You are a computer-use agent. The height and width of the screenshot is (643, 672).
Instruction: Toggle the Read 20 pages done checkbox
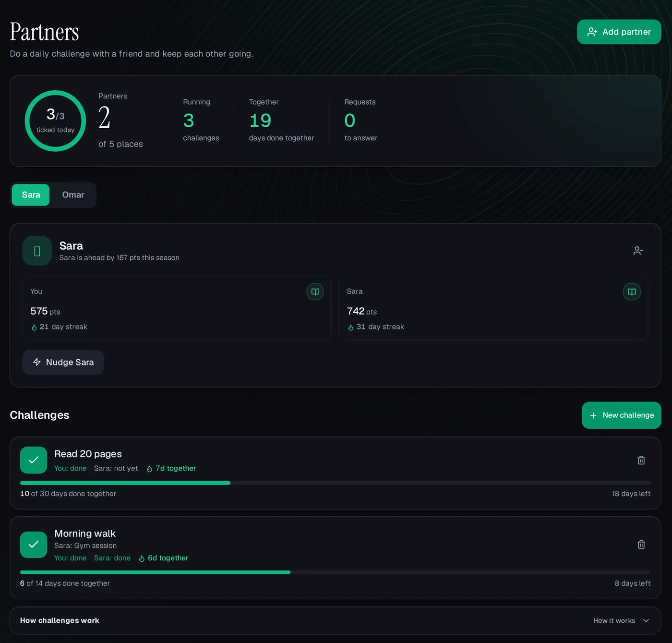pos(34,460)
